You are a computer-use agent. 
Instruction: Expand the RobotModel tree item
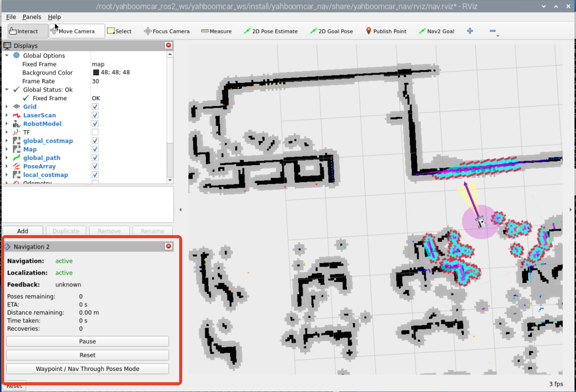point(7,124)
